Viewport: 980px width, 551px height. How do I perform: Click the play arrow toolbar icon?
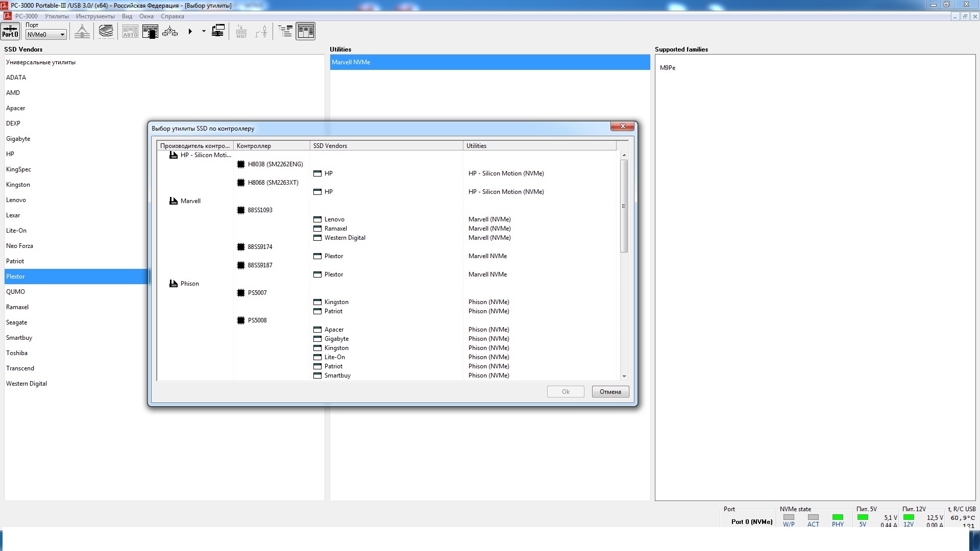(190, 31)
